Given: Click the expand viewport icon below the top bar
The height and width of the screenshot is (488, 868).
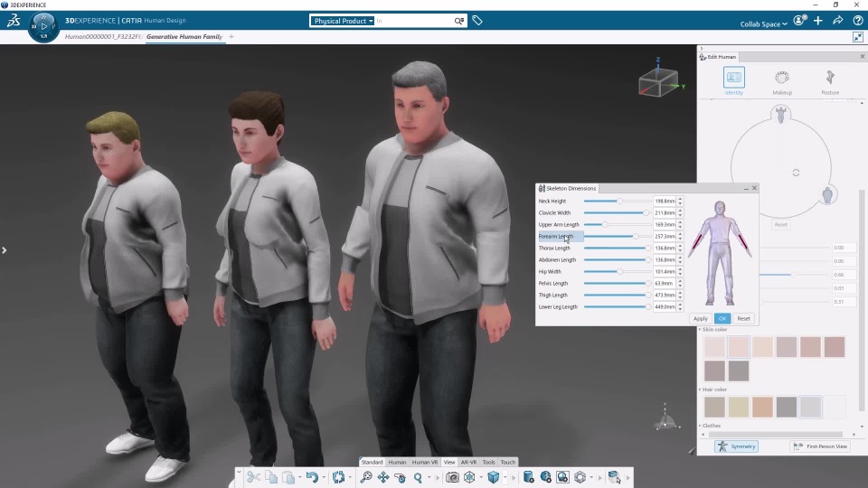Looking at the screenshot, I should 857,37.
